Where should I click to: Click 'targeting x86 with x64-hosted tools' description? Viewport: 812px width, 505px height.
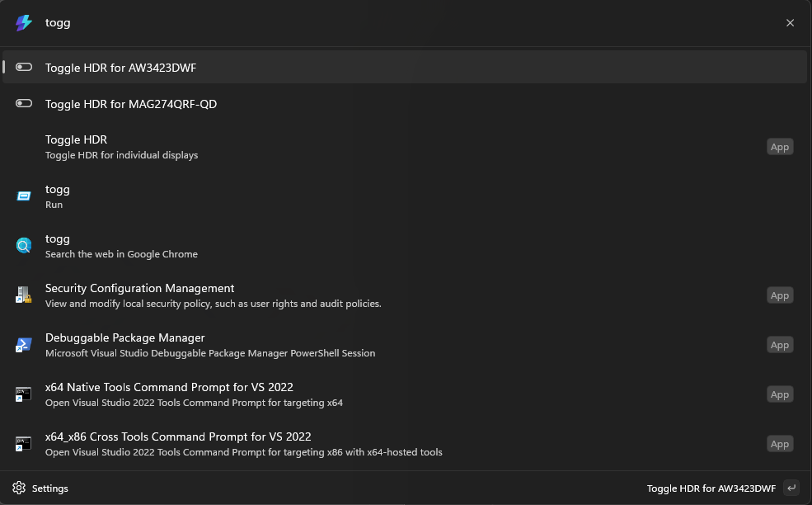pos(362,452)
